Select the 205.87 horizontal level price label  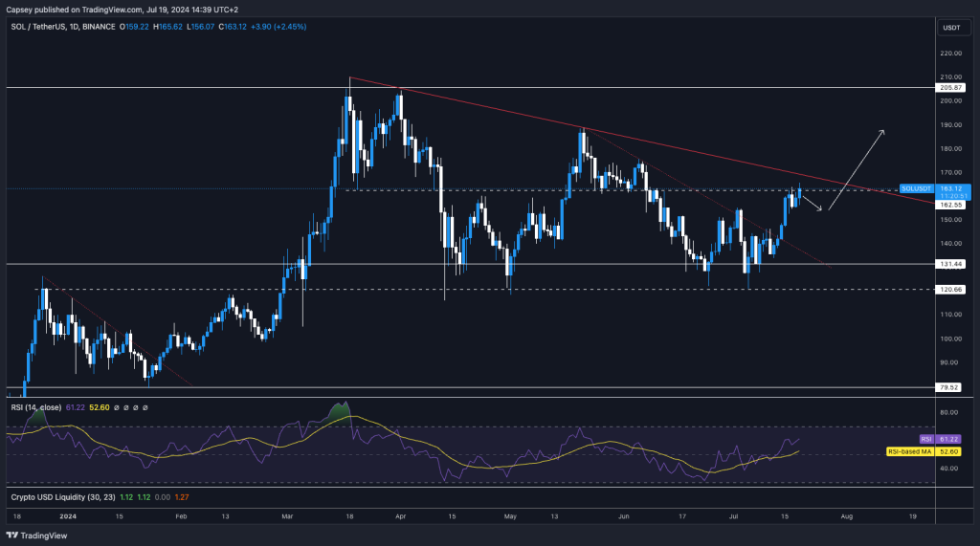tap(951, 87)
